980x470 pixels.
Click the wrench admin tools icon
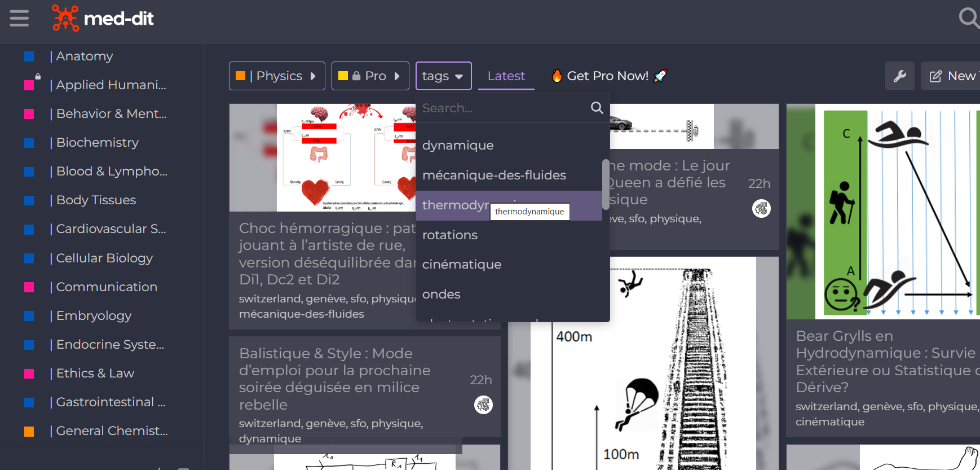click(x=900, y=76)
